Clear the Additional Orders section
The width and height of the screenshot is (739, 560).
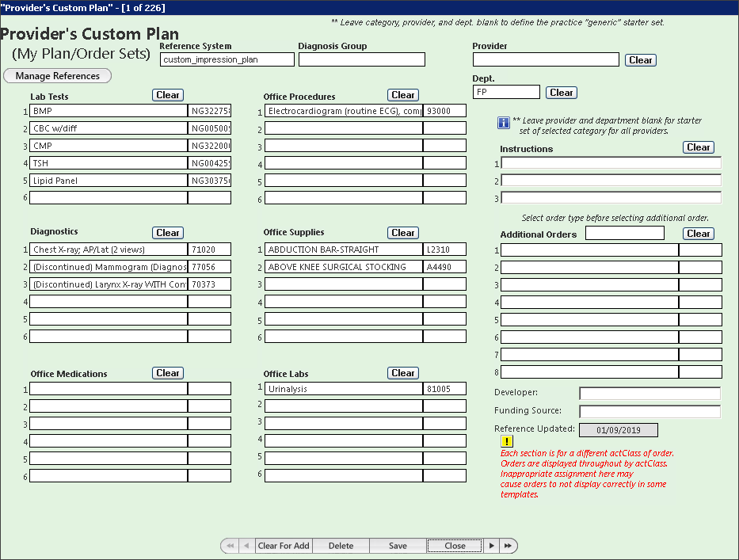699,234
